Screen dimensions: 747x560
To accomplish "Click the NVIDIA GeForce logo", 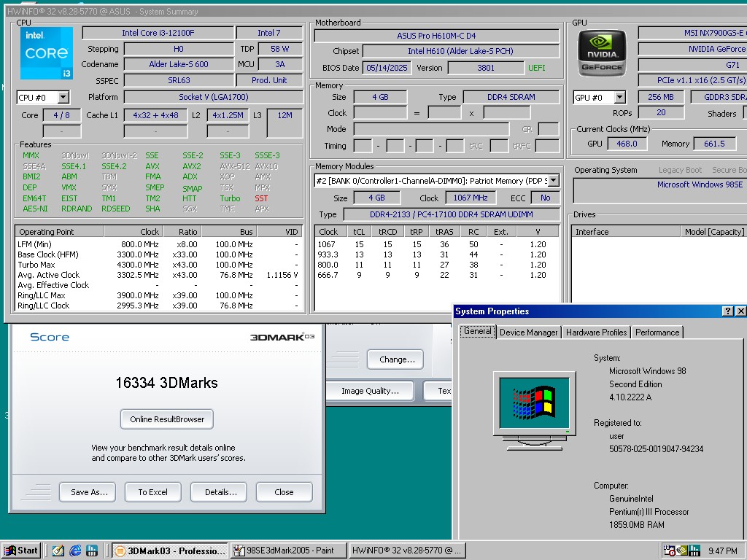I will point(602,54).
